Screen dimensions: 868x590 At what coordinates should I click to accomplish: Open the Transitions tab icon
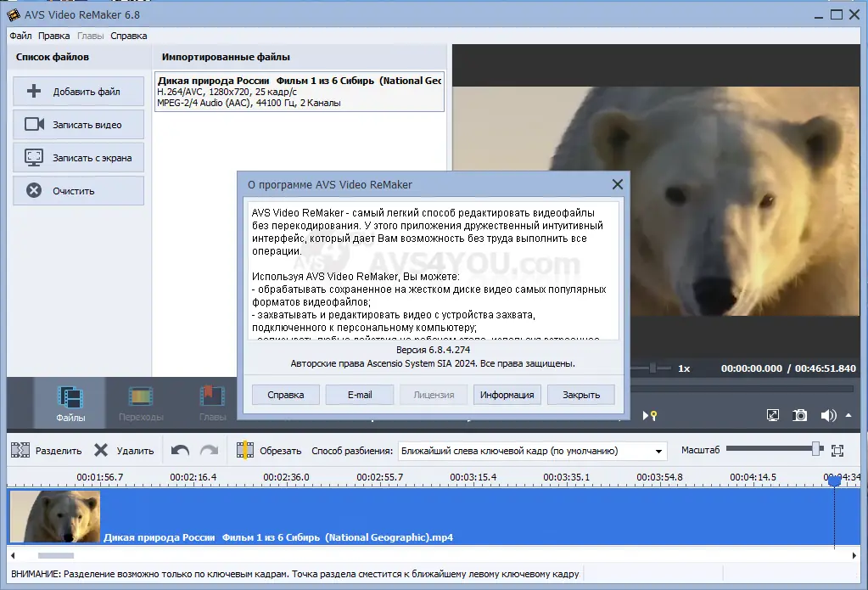141,396
